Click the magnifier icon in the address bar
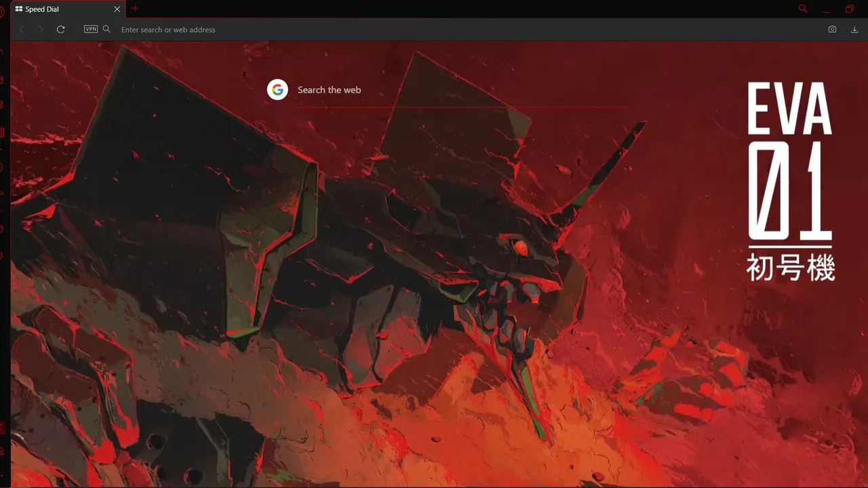The width and height of the screenshot is (868, 488). 106,29
